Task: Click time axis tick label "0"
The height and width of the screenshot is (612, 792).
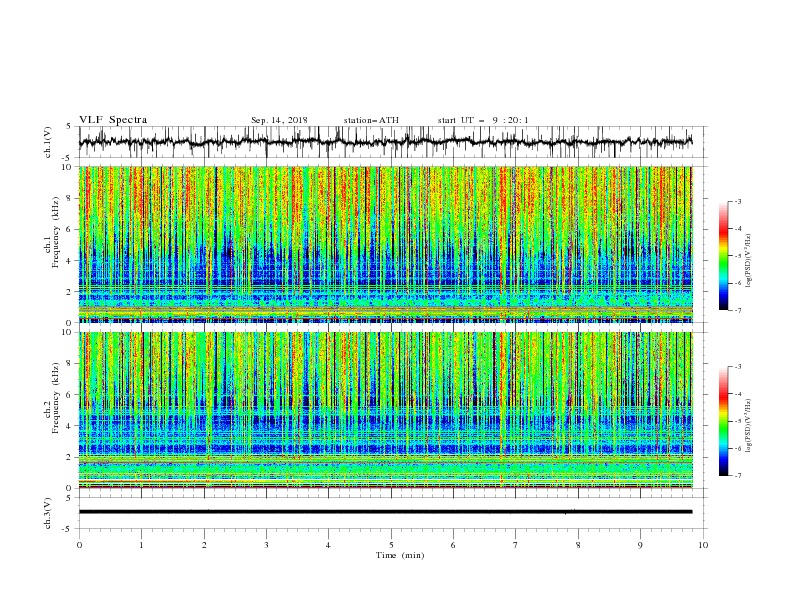Action: pyautogui.click(x=79, y=545)
